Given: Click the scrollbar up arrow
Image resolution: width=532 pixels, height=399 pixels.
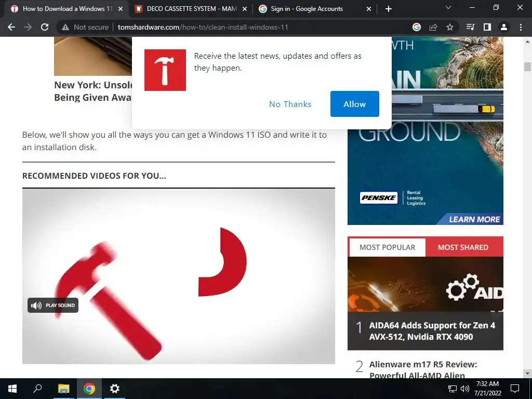Looking at the screenshot, I should (527, 42).
